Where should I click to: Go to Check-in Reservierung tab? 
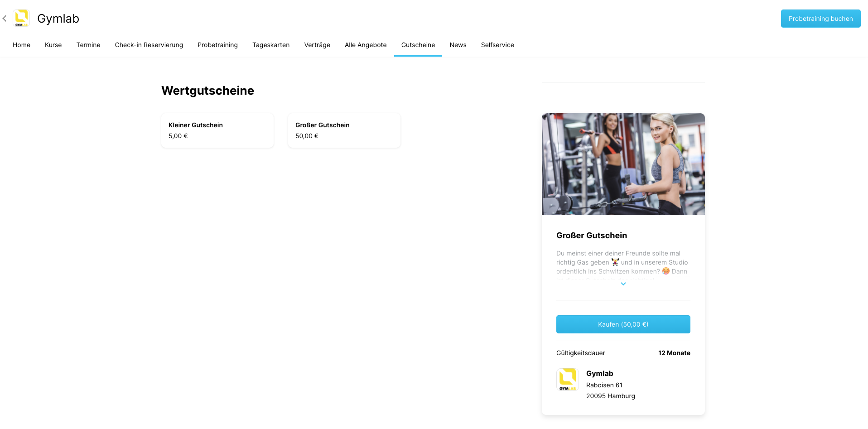[149, 45]
